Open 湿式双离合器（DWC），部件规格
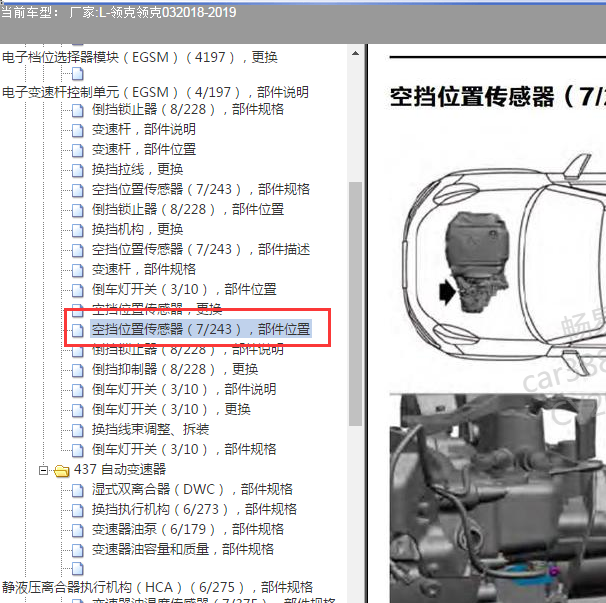 [192, 490]
